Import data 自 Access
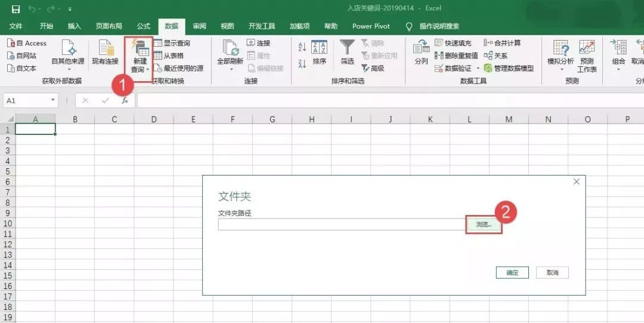The height and width of the screenshot is (323, 644). coord(27,43)
